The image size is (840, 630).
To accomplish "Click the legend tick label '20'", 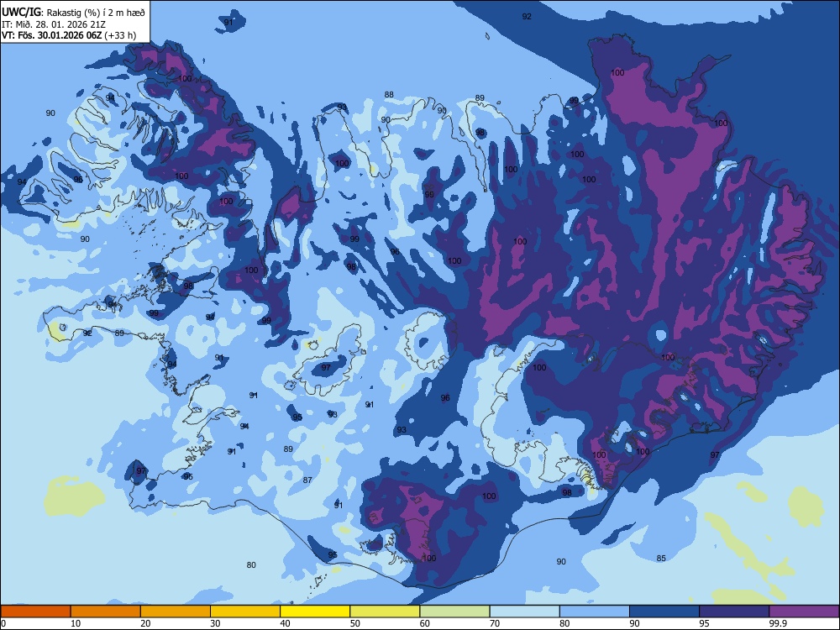I will point(145,623).
